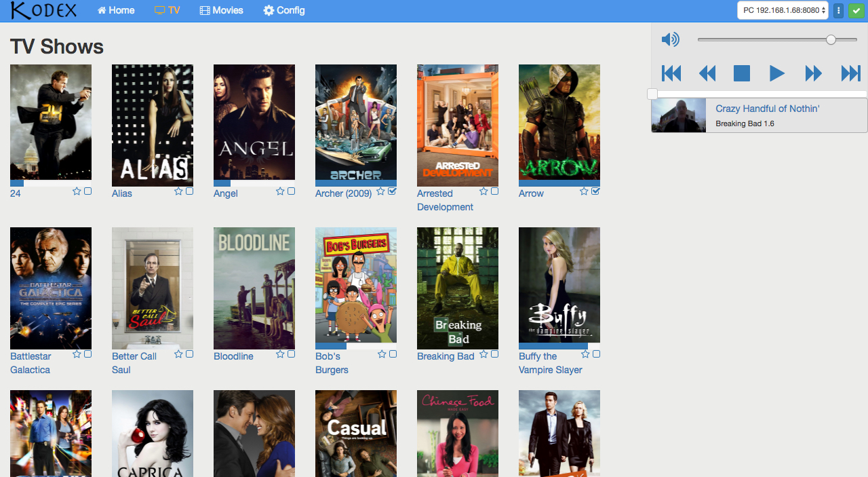Click the Kodex logo
The height and width of the screenshot is (477, 868).
pos(43,10)
